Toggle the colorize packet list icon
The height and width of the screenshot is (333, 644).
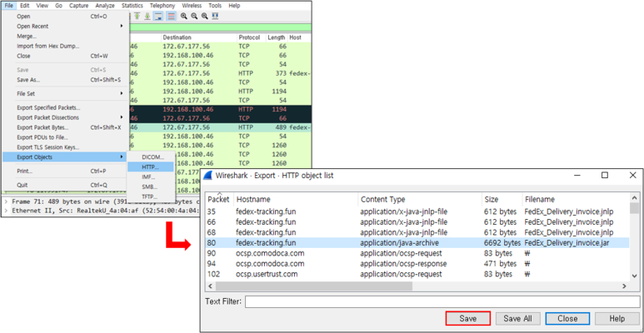tap(171, 16)
